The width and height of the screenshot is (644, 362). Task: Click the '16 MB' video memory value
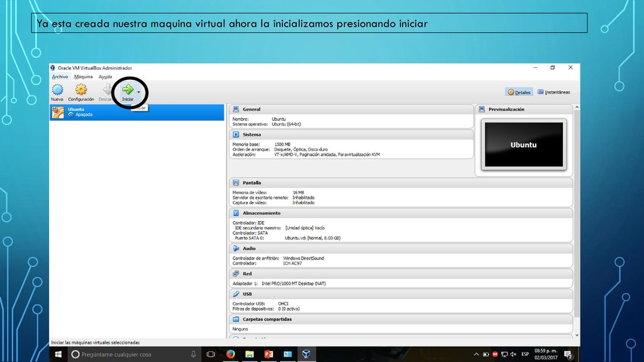(299, 192)
